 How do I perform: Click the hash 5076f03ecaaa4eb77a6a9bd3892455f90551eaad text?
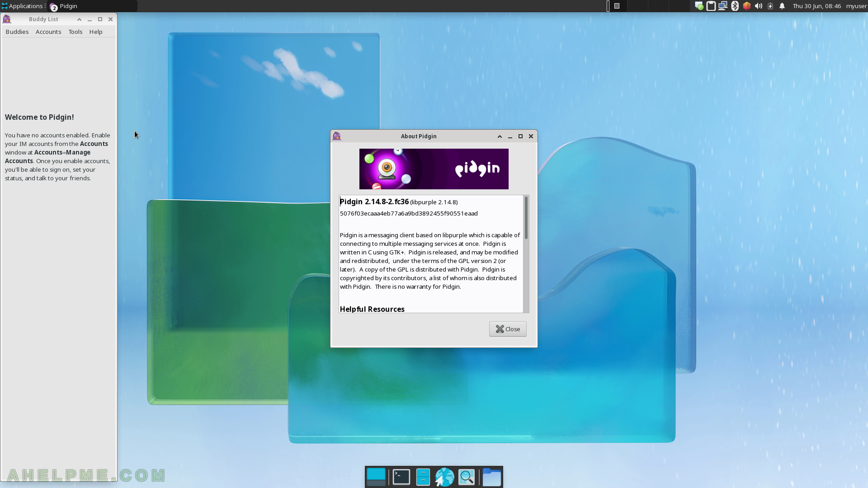[x=409, y=213]
